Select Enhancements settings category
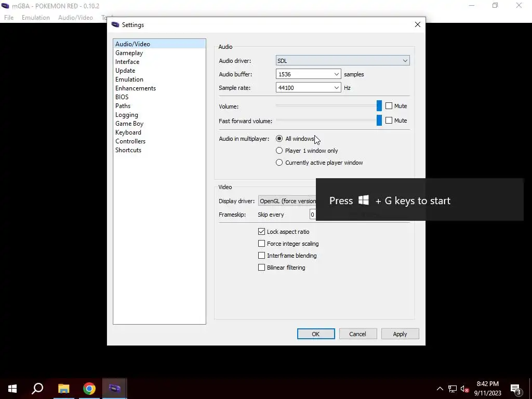 coord(159,88)
